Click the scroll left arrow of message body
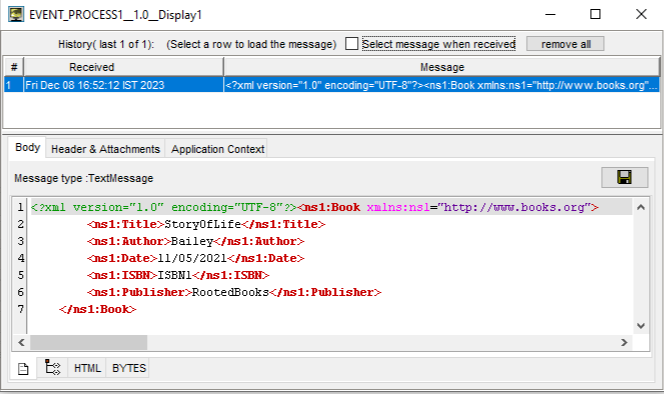 [21, 342]
